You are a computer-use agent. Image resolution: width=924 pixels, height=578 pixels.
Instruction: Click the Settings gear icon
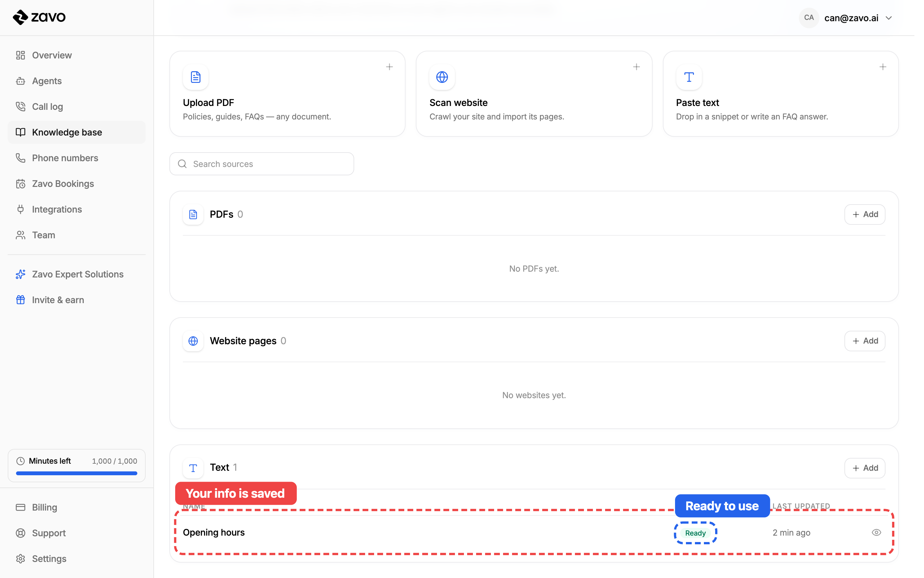tap(21, 558)
